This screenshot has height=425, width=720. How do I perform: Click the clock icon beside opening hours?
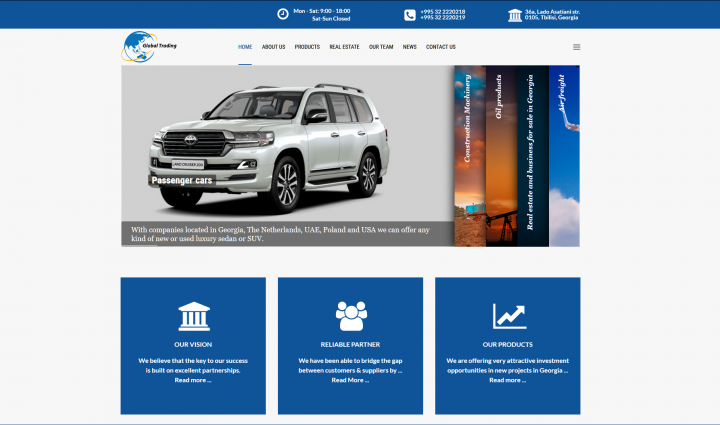point(283,14)
